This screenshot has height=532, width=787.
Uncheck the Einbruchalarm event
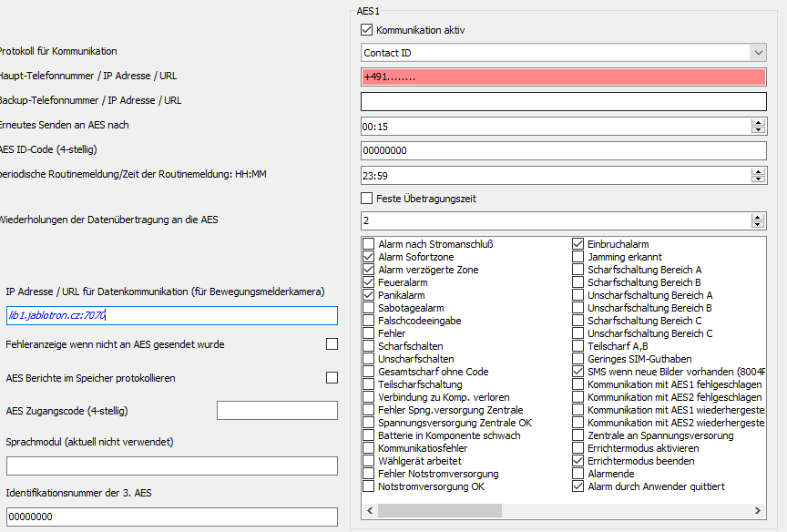pyautogui.click(x=578, y=244)
